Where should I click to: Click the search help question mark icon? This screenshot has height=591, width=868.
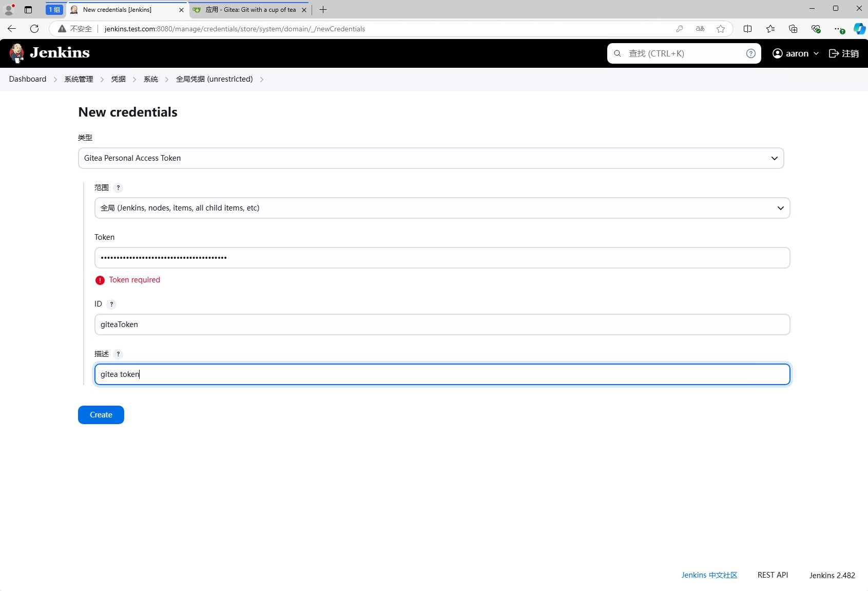[750, 53]
